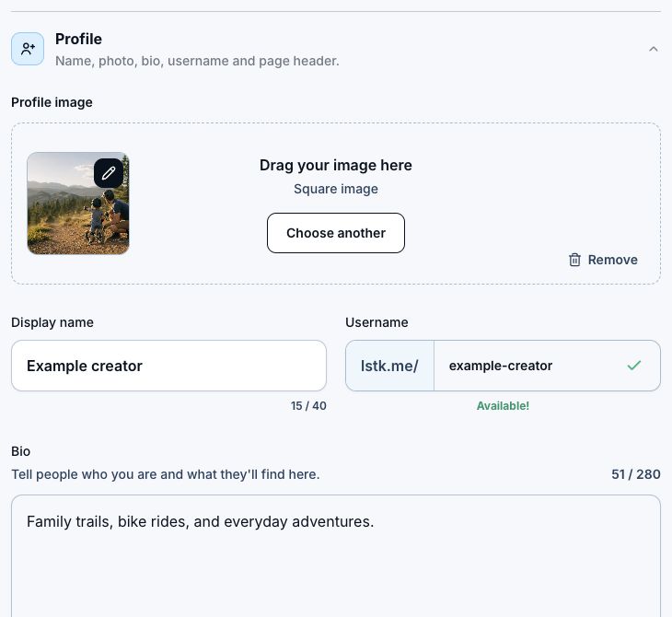Screen dimensions: 672x617
Task: Click the 15 / 40 character counter
Action: (x=308, y=405)
